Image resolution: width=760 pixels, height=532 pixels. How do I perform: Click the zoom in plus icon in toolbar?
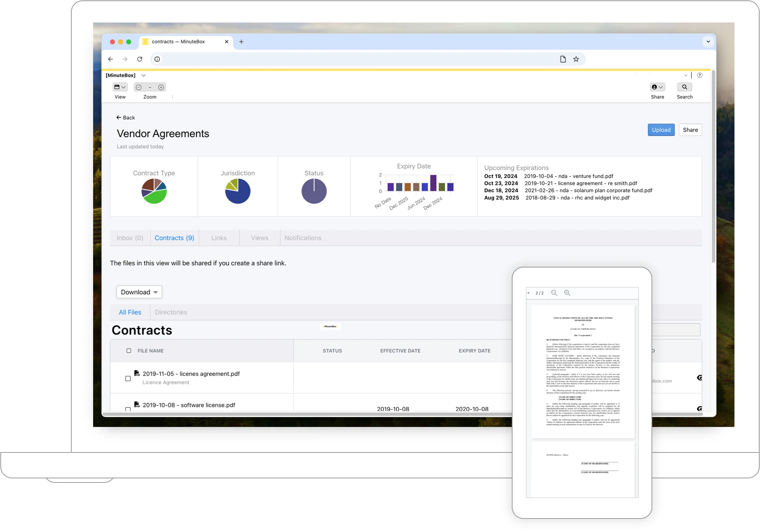(161, 87)
